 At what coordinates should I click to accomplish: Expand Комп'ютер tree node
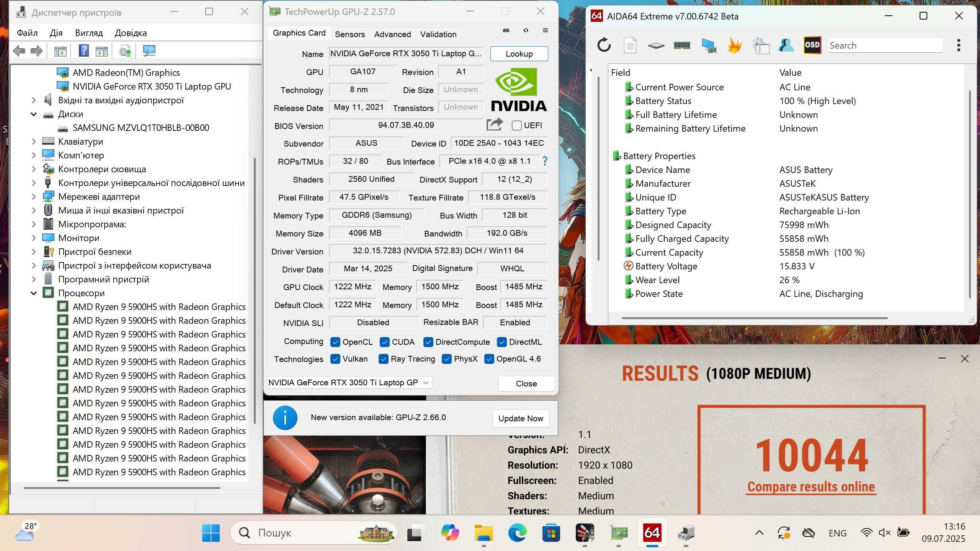pyautogui.click(x=34, y=155)
